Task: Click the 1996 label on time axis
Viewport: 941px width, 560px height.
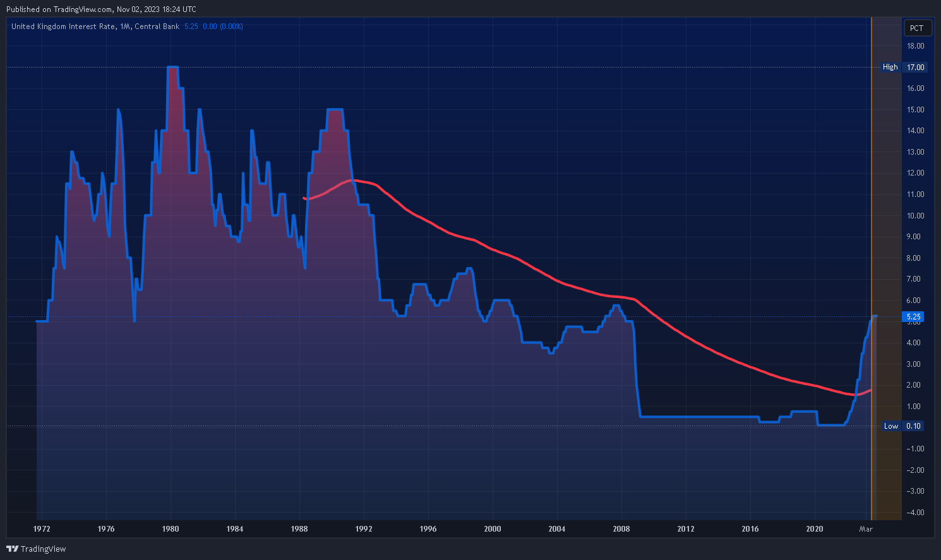Action: 428,529
